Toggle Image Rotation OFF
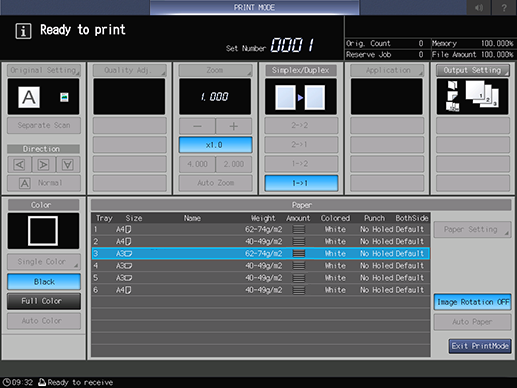 [472, 302]
